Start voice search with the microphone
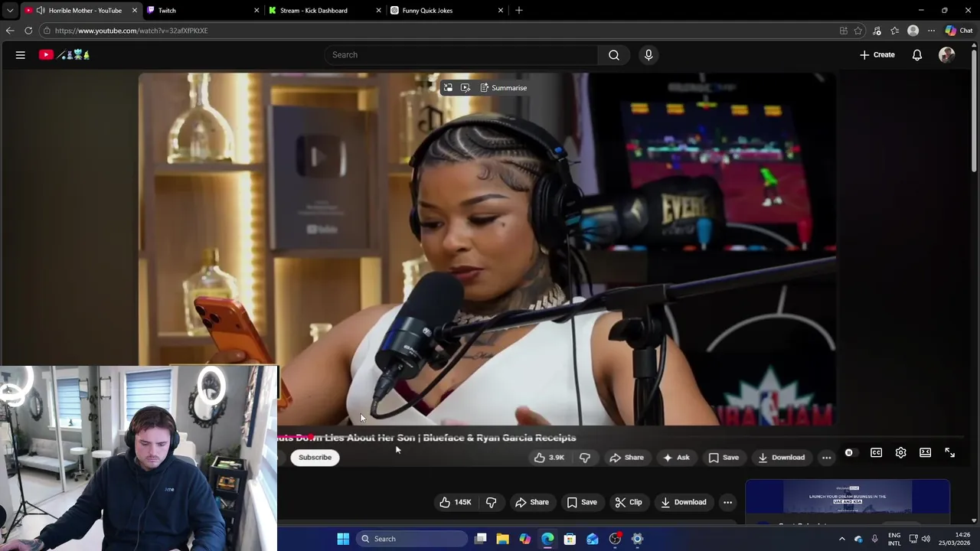980x551 pixels. (x=648, y=55)
